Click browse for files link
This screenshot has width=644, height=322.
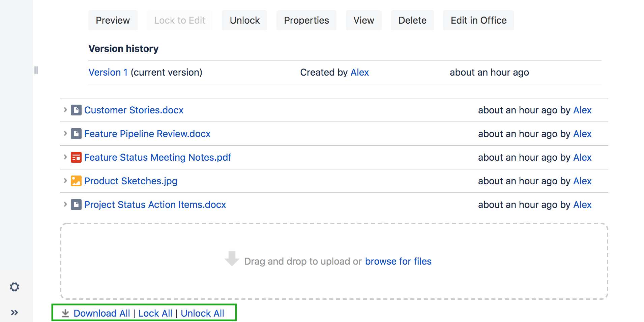tap(398, 261)
